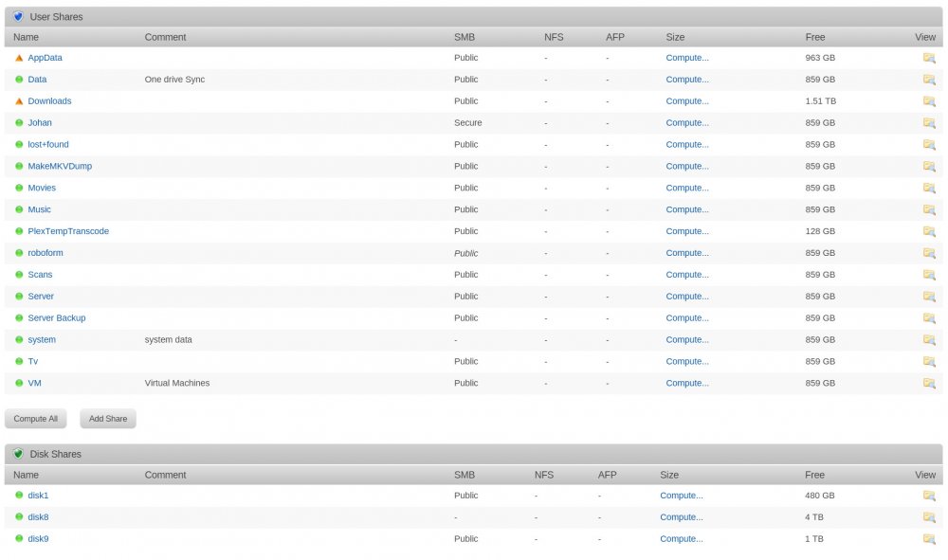Click the view folder icon for Downloads
The image size is (948, 560).
[929, 101]
